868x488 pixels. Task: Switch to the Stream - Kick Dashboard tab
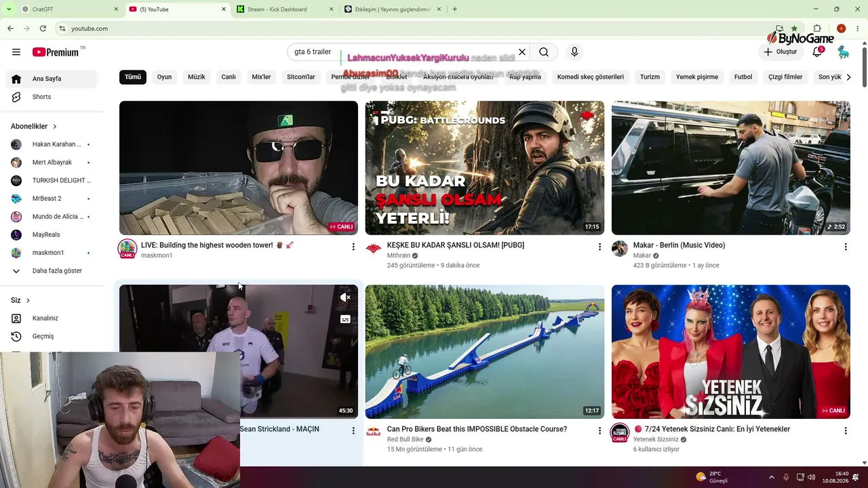[x=284, y=9]
